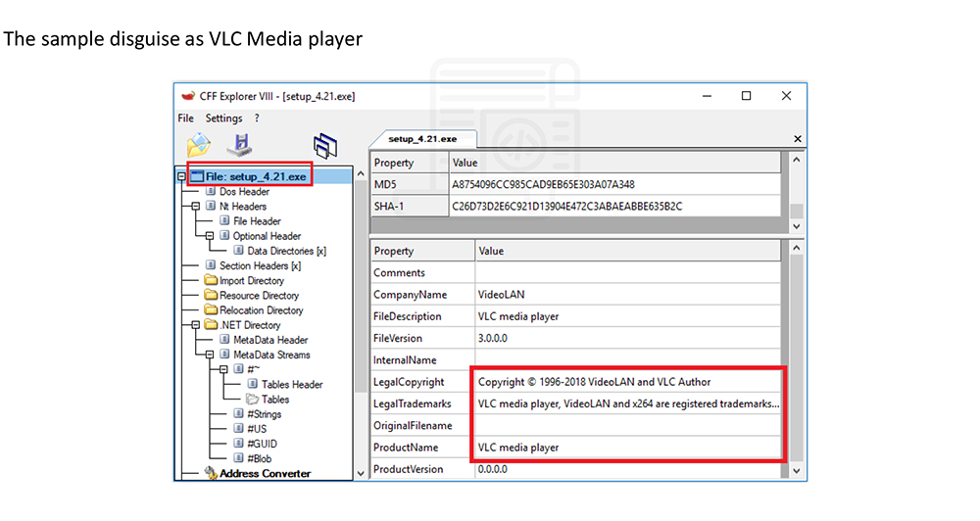This screenshot has height=521, width=980.
Task: Select Data Directories [x] tree item
Action: (x=287, y=251)
